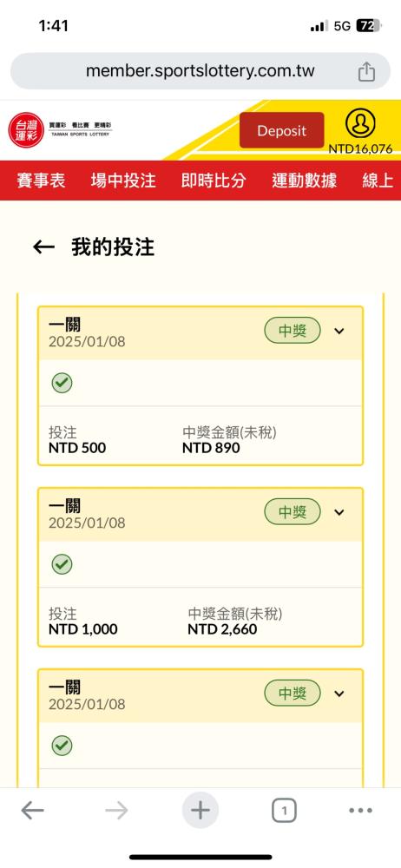The height and width of the screenshot is (868, 401).
Task: Tap the Taiwan Sports Lottery logo
Action: 60,130
